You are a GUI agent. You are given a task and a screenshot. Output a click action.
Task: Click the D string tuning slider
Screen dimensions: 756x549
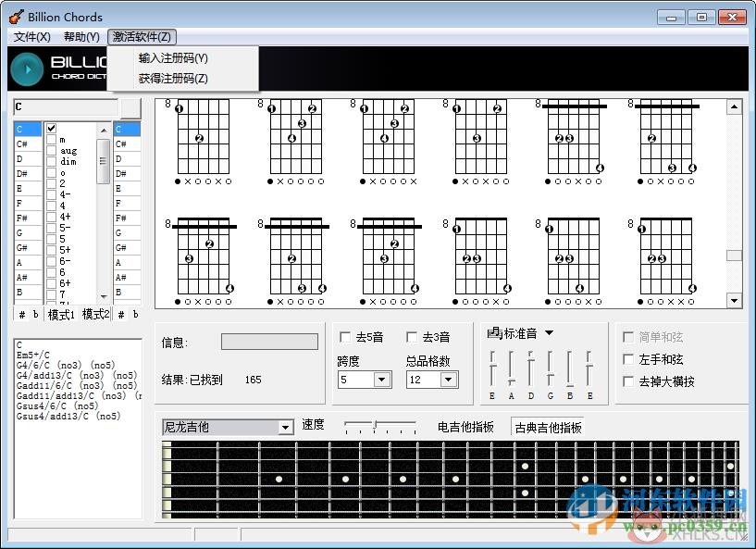click(531, 368)
